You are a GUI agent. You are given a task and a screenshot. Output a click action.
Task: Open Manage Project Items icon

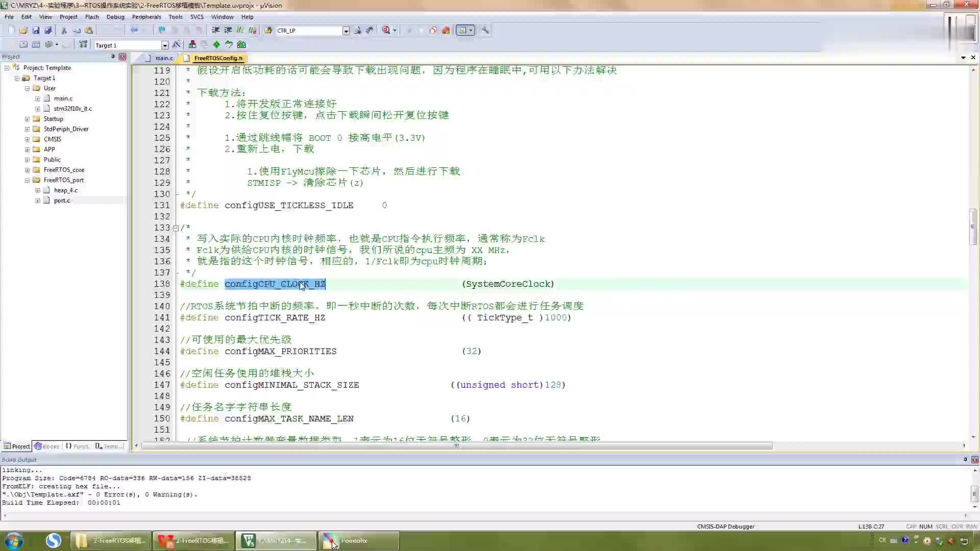[192, 44]
